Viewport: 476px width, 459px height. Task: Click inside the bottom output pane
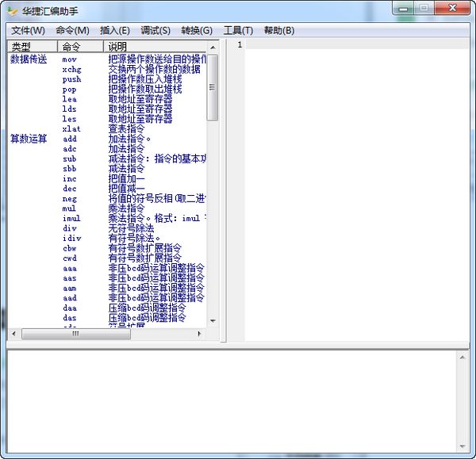click(230, 400)
